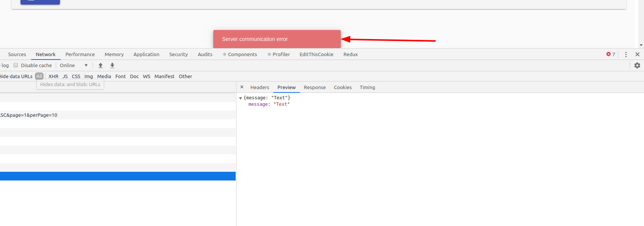Select the Preview tab

tap(287, 87)
